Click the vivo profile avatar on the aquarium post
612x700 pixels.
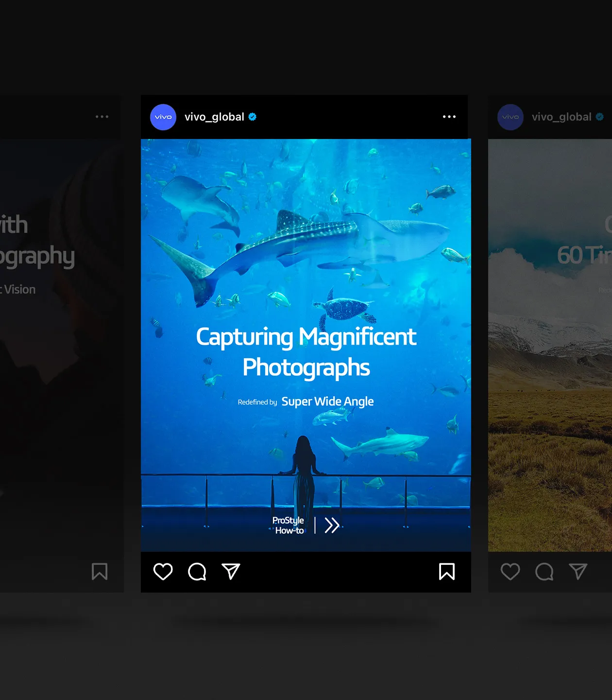coord(163,117)
